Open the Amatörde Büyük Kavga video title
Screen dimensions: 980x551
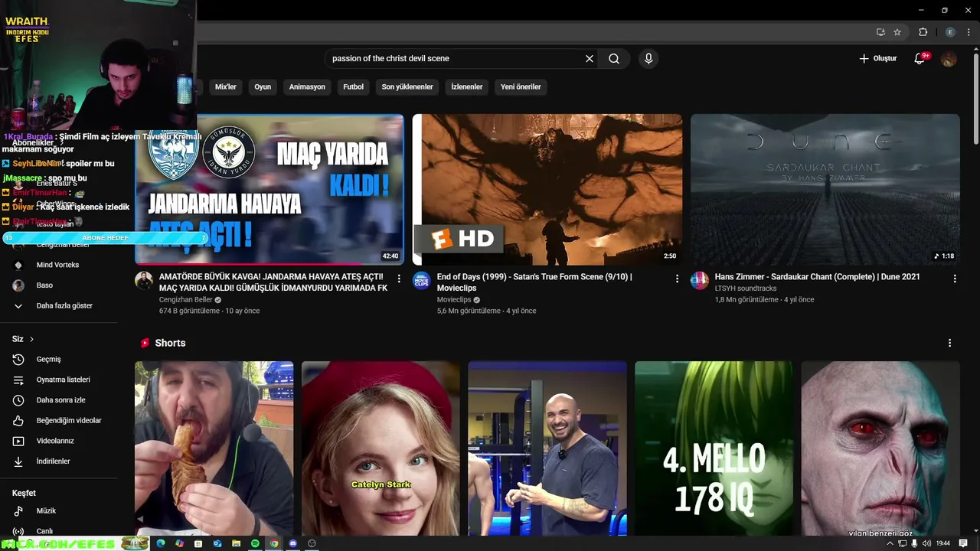(273, 282)
